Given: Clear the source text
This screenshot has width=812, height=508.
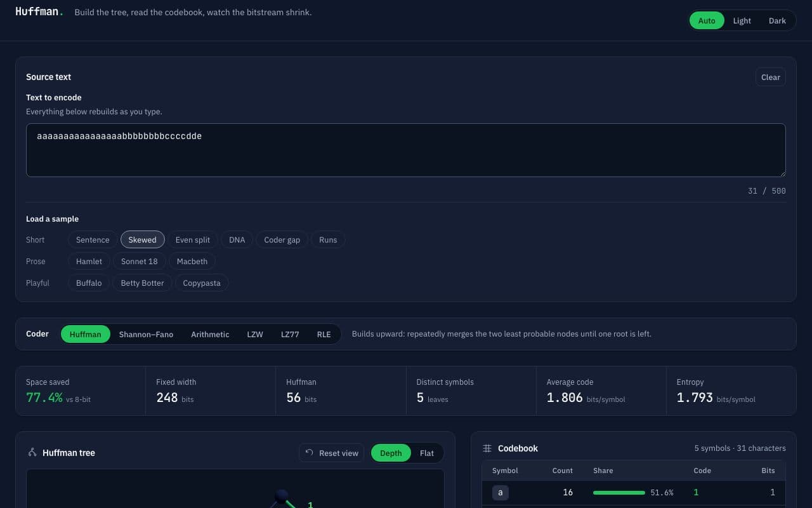Looking at the screenshot, I should point(771,77).
